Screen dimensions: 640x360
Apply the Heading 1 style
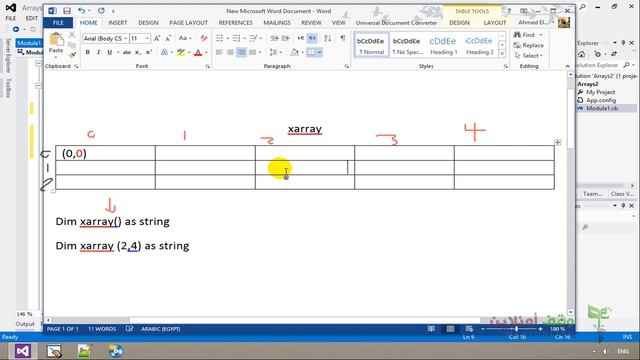click(x=443, y=45)
